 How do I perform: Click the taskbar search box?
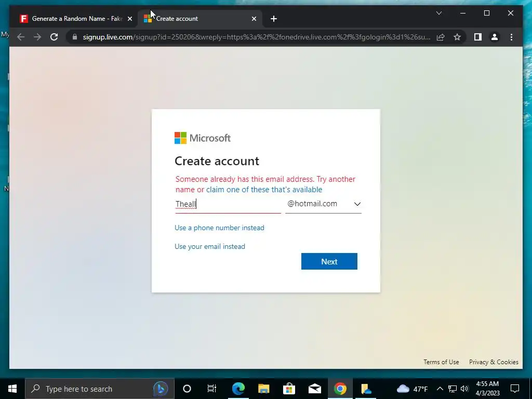click(x=99, y=389)
